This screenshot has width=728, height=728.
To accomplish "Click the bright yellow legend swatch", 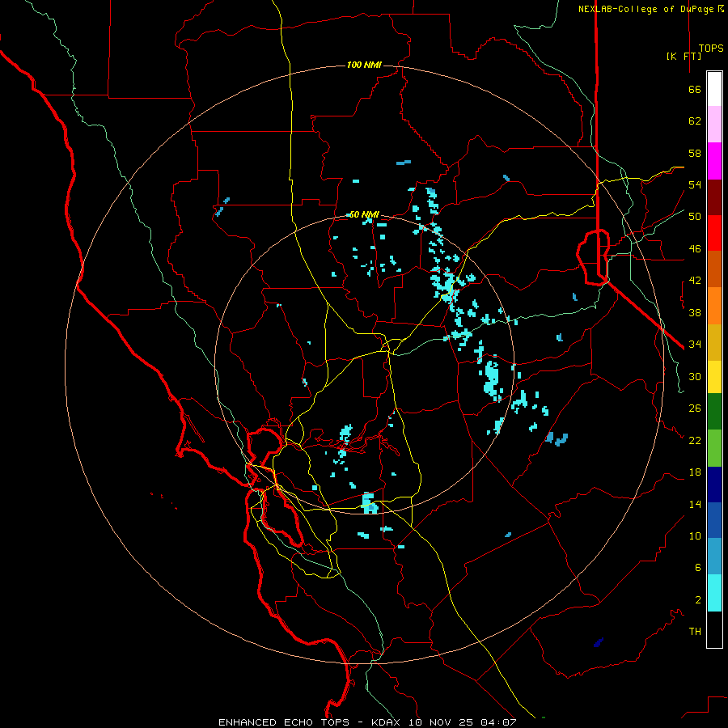I will click(714, 377).
